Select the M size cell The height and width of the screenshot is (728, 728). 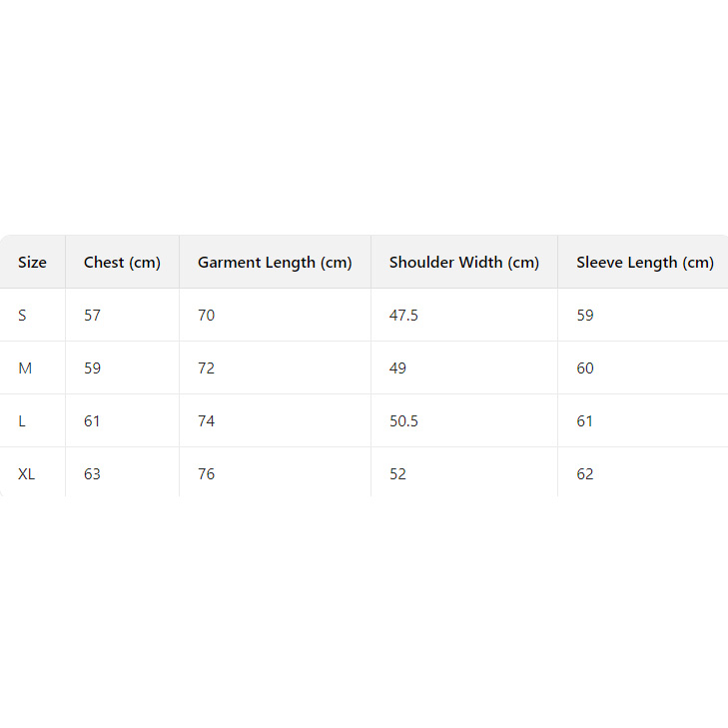[25, 368]
